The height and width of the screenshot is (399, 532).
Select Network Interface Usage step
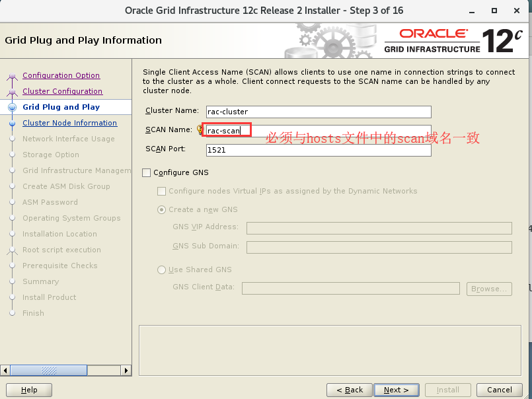click(69, 139)
